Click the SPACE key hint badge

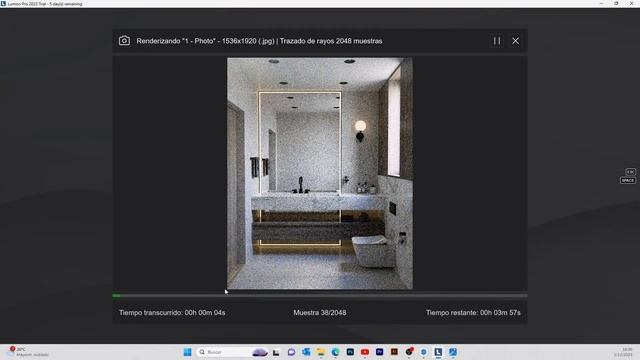pos(628,180)
